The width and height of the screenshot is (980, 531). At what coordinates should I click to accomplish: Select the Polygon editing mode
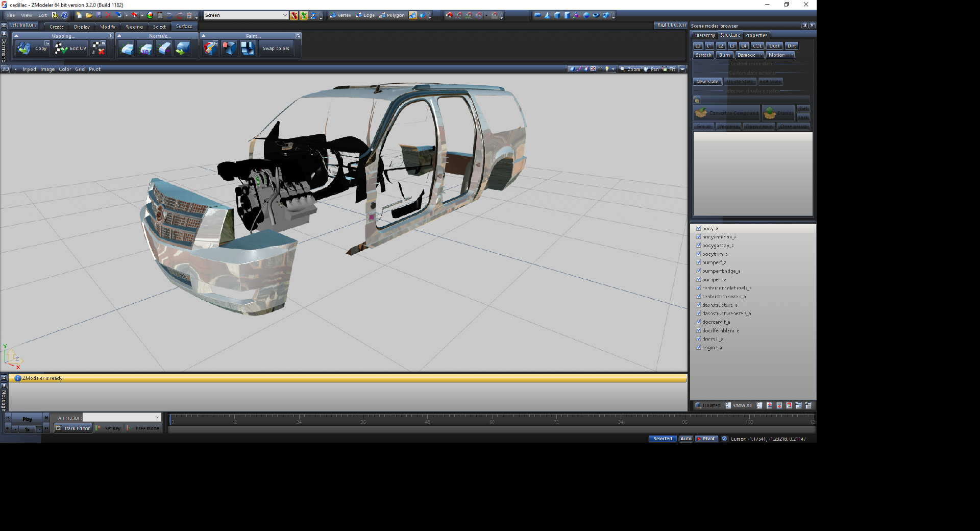click(391, 15)
